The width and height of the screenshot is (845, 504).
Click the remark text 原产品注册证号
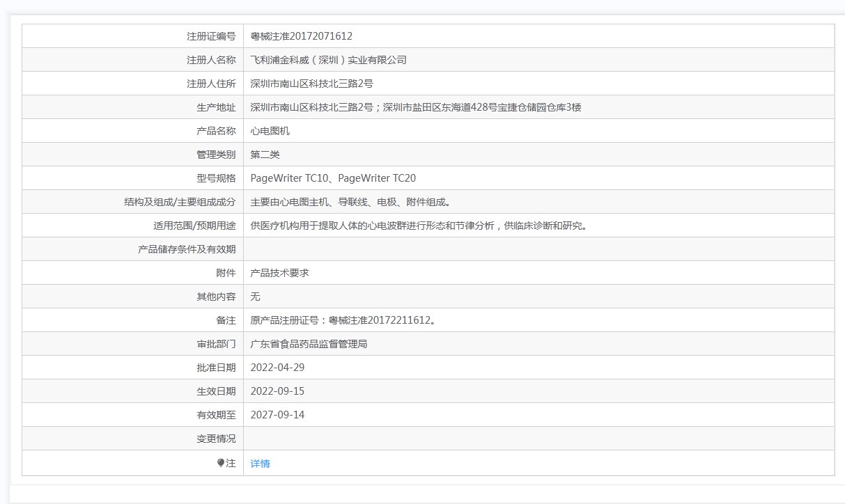coord(343,320)
